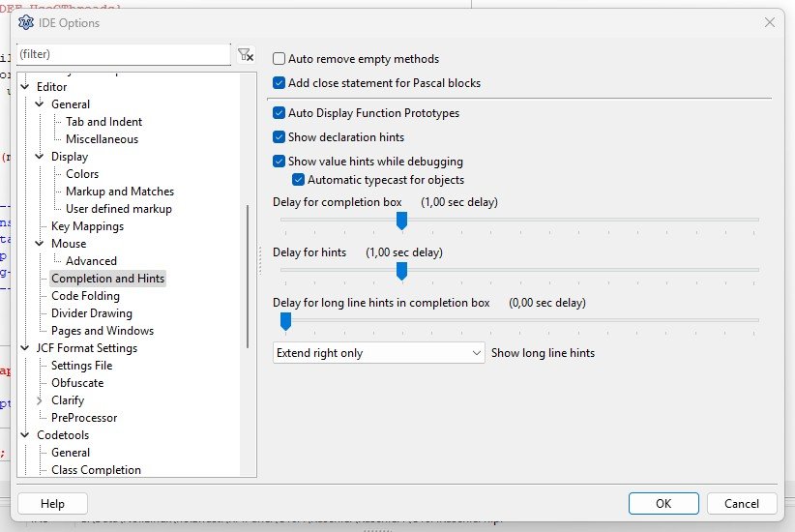Viewport: 795px width, 532px height.
Task: Toggle Auto Display Function Prototypes
Action: 280,113
